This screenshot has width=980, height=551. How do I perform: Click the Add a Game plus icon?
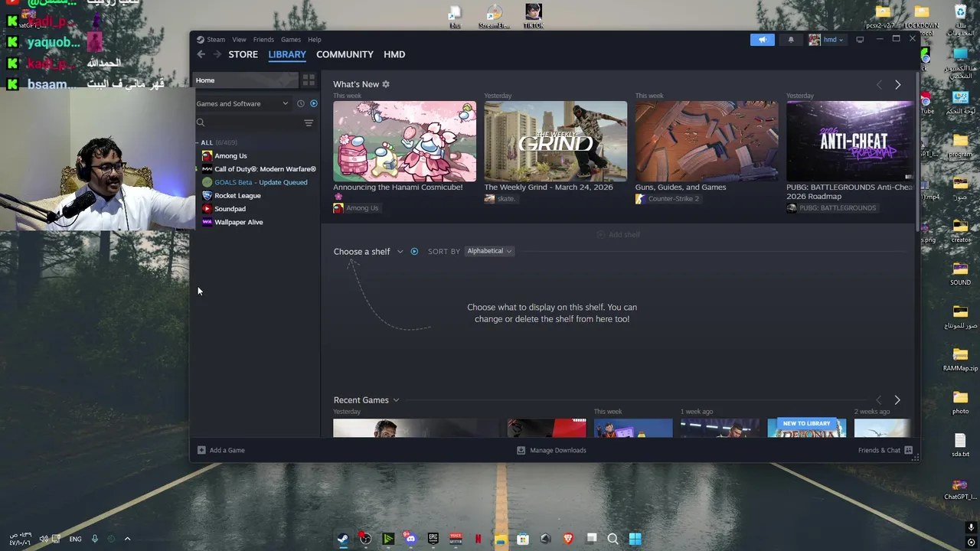click(x=201, y=450)
